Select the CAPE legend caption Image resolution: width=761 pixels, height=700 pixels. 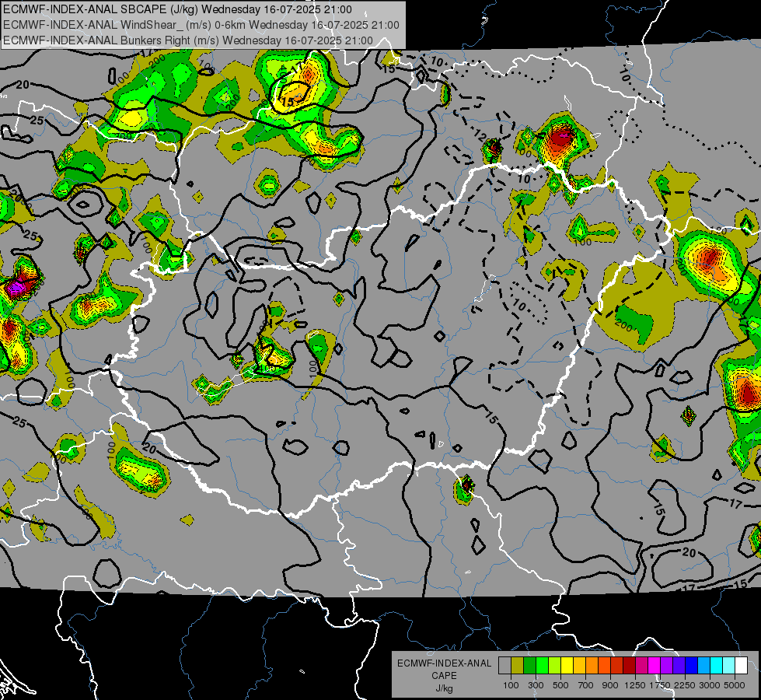click(x=444, y=676)
